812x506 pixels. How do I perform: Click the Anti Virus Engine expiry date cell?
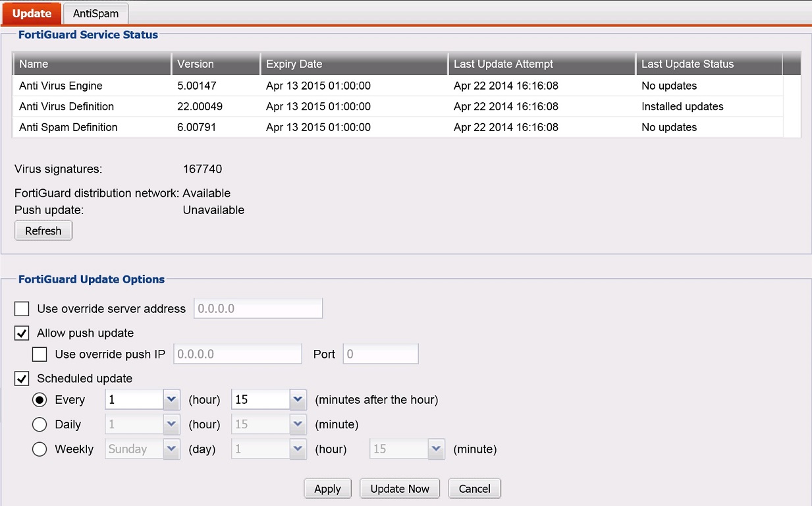click(318, 86)
